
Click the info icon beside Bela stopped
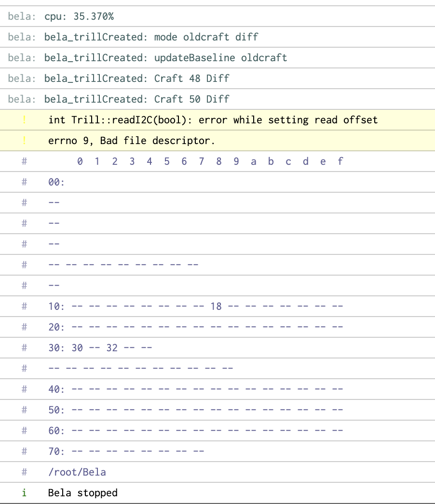click(24, 492)
